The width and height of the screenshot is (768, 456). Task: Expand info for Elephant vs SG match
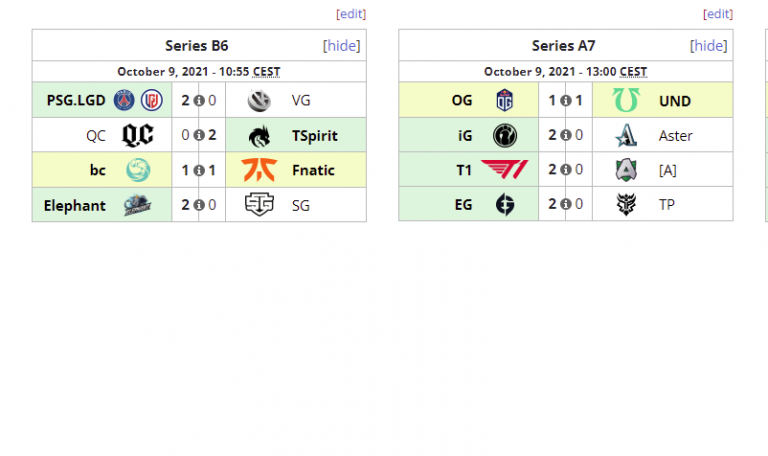coord(199,205)
